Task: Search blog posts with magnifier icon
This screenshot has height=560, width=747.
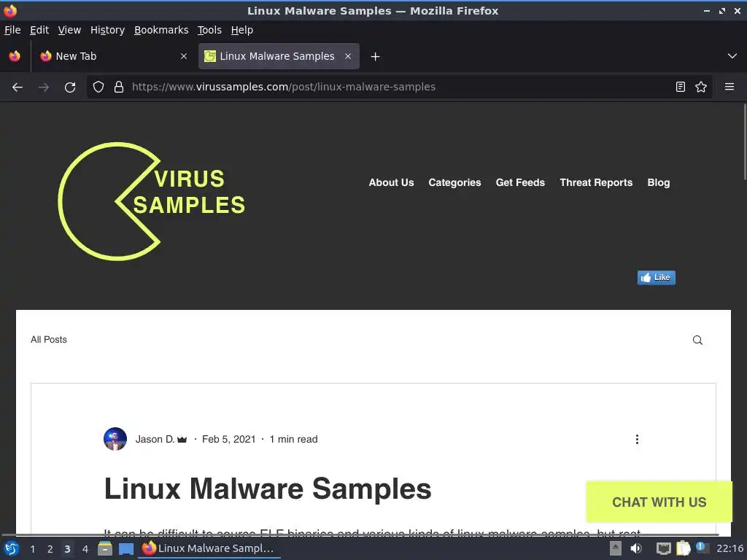Action: pyautogui.click(x=697, y=340)
